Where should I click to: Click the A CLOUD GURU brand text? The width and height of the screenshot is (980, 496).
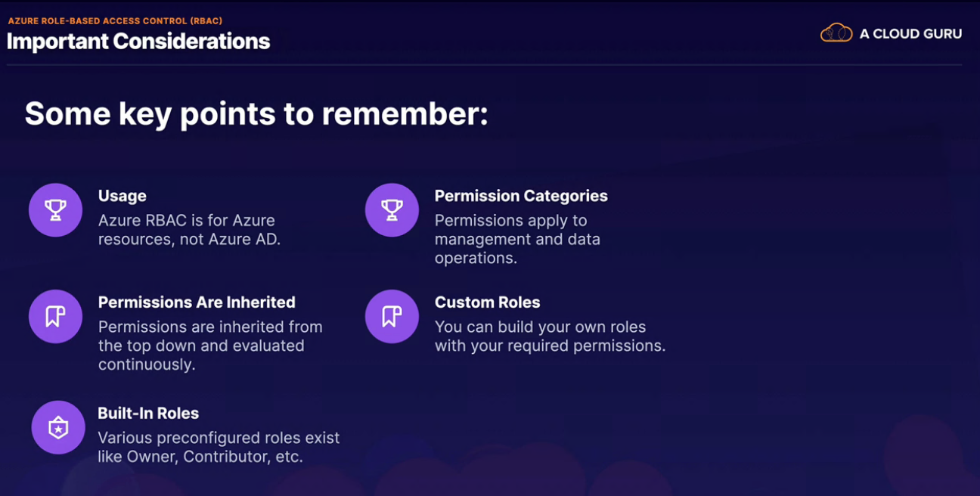(910, 34)
